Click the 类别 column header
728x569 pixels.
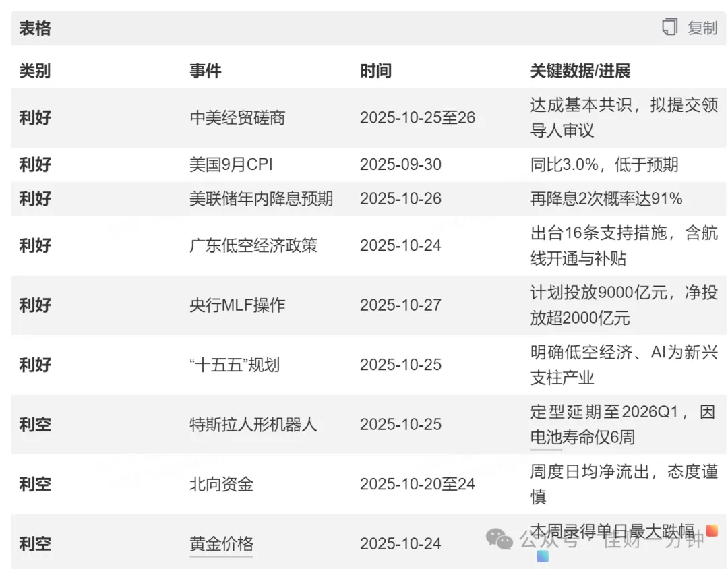tap(35, 71)
